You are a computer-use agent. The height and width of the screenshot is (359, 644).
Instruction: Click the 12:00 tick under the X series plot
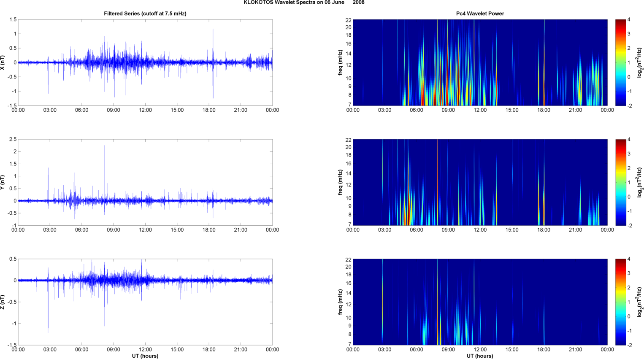[145, 110]
